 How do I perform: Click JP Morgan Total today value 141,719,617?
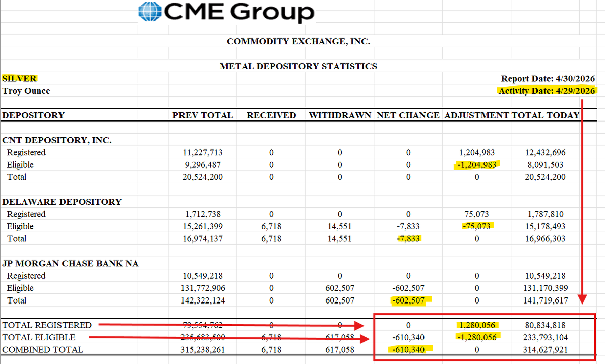point(545,300)
